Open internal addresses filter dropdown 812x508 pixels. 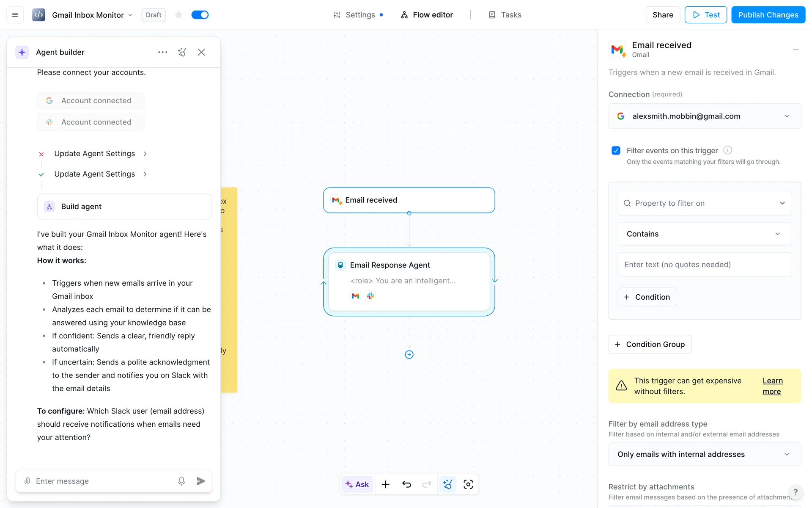click(704, 454)
